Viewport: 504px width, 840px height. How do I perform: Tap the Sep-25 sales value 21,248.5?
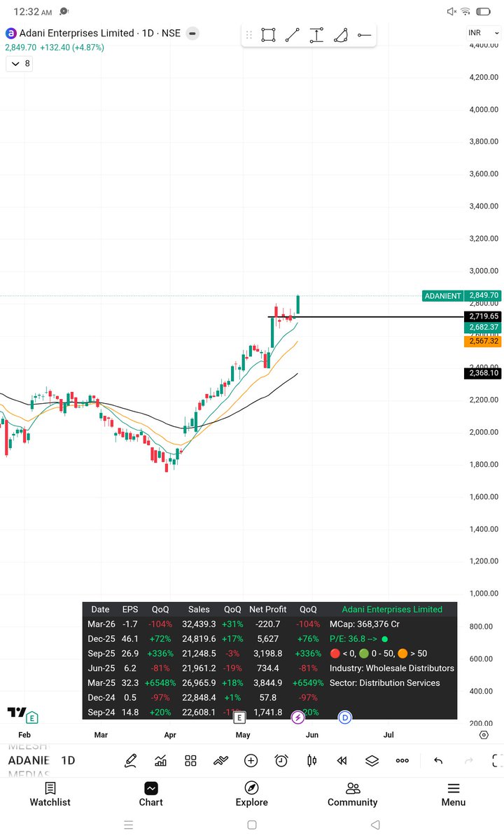[x=199, y=654]
